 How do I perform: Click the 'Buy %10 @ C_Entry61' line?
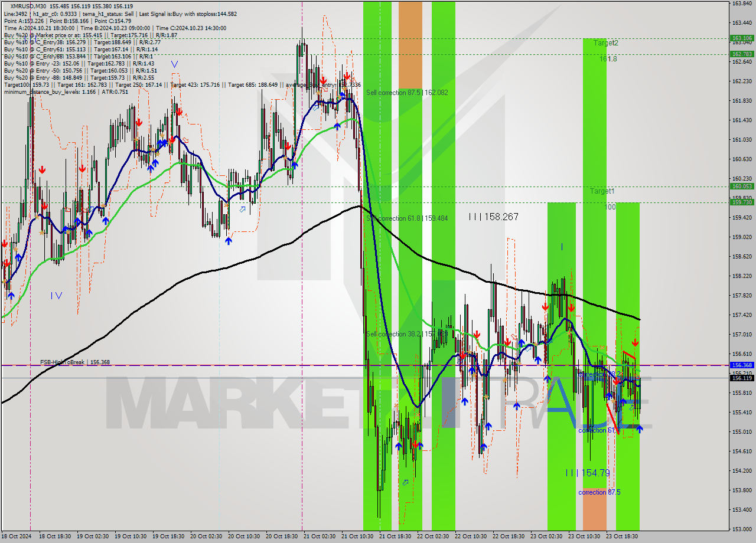[x=81, y=49]
